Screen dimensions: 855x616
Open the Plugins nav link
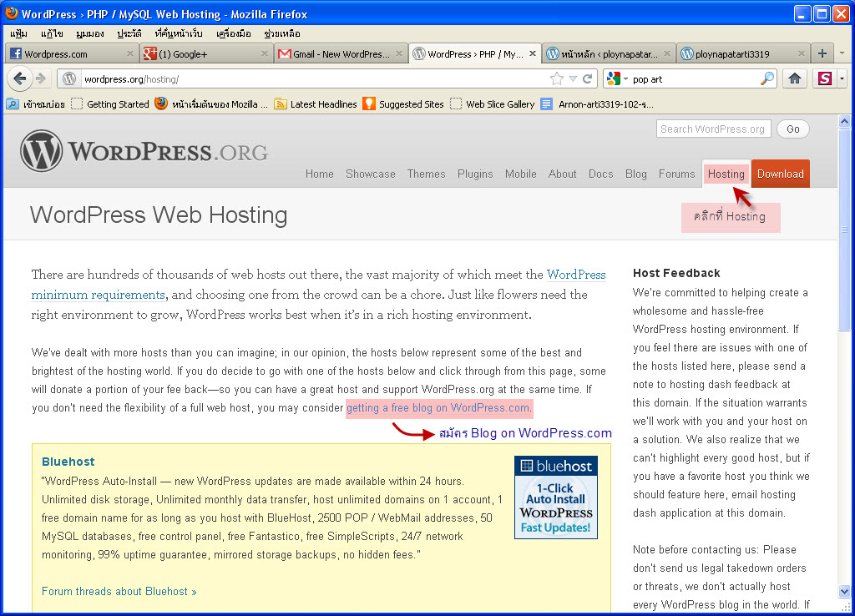click(x=475, y=174)
